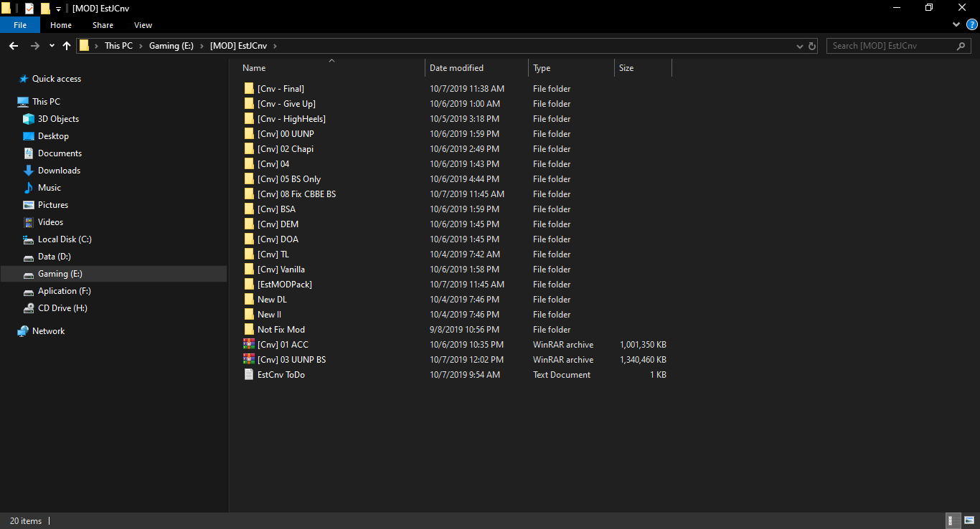Expand chevron after [MOD] EstJCnv breadcrumb
This screenshot has width=980, height=529.
coord(275,46)
